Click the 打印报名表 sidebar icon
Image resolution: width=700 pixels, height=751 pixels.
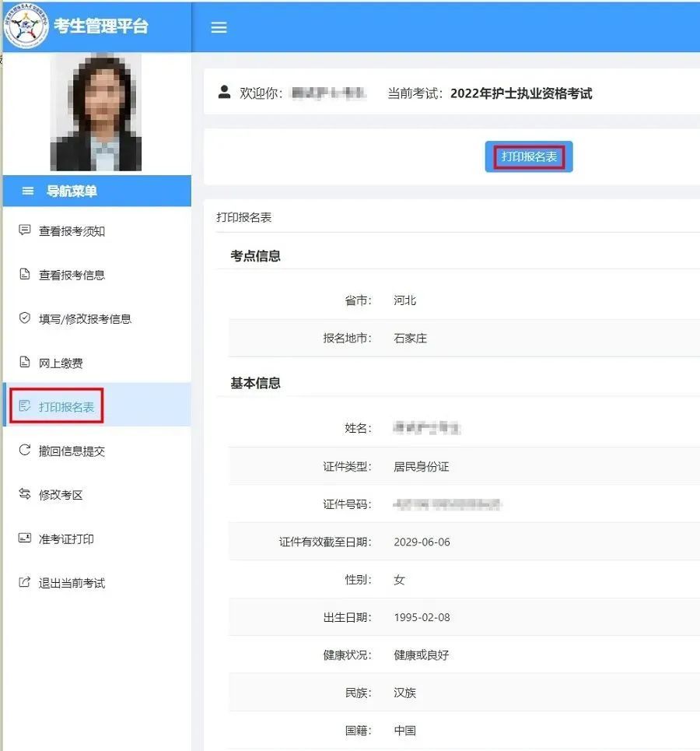coord(23,404)
